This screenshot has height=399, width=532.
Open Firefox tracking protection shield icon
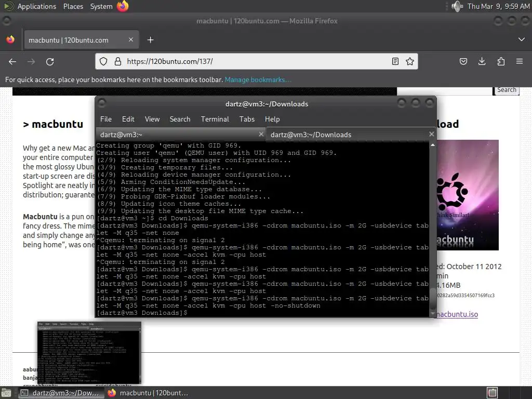point(103,61)
